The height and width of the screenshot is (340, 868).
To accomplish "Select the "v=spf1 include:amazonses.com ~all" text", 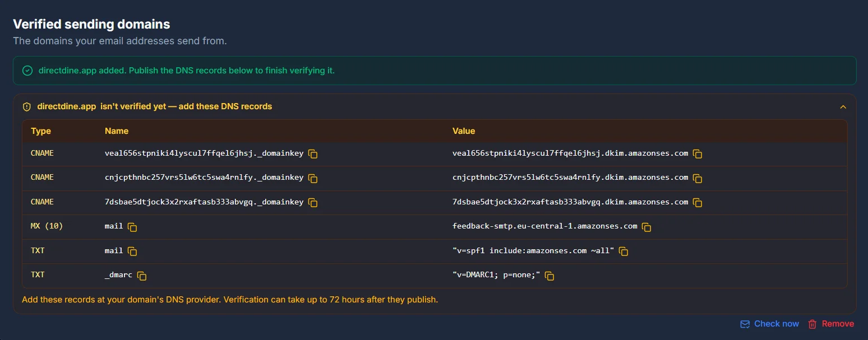I will 533,250.
